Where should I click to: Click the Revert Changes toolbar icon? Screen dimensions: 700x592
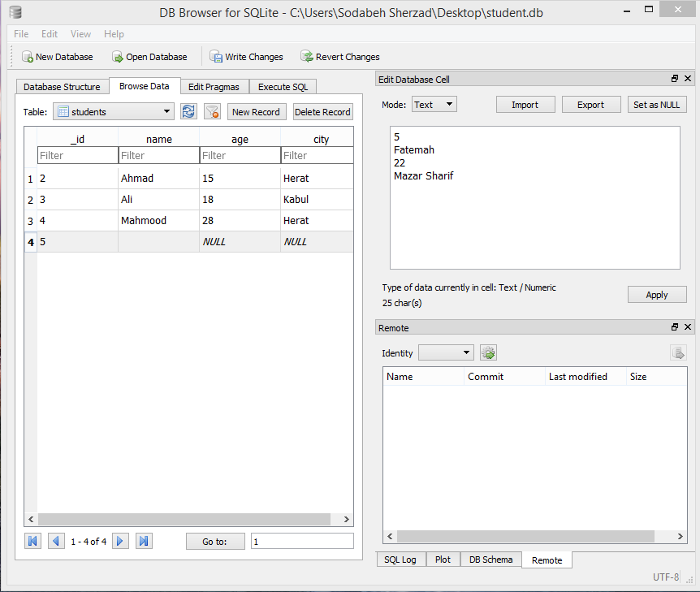(307, 56)
